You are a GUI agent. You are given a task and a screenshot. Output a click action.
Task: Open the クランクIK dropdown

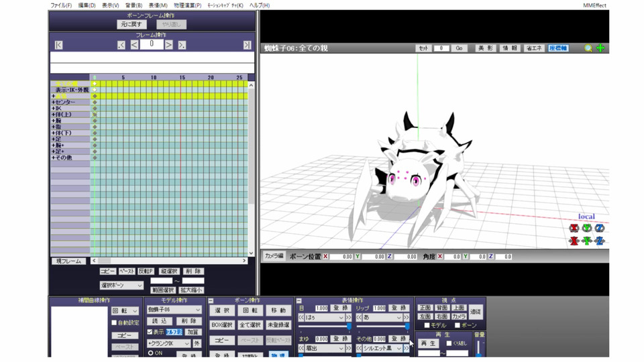click(x=169, y=343)
